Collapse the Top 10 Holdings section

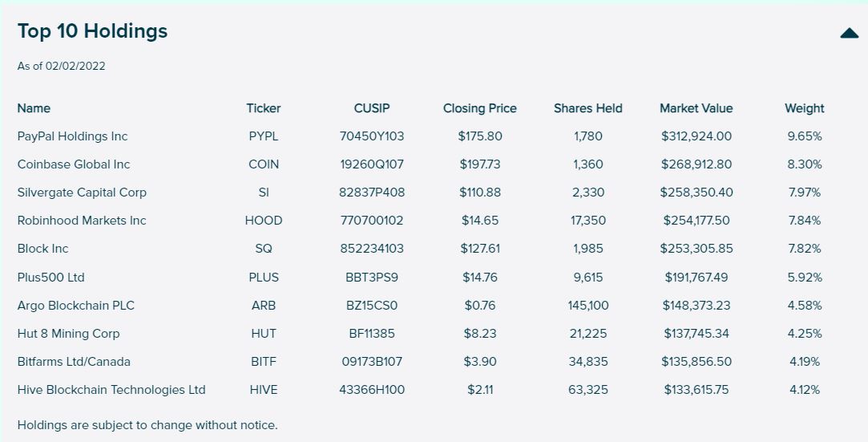pos(849,33)
